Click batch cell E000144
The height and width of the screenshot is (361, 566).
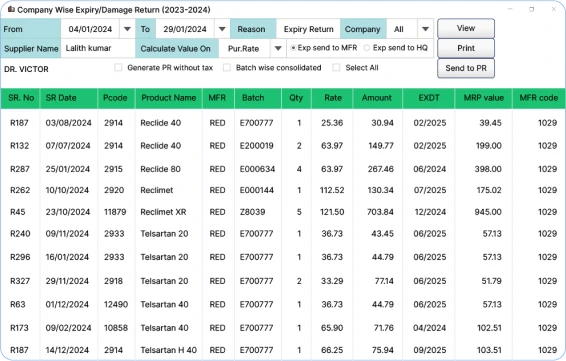pos(257,190)
